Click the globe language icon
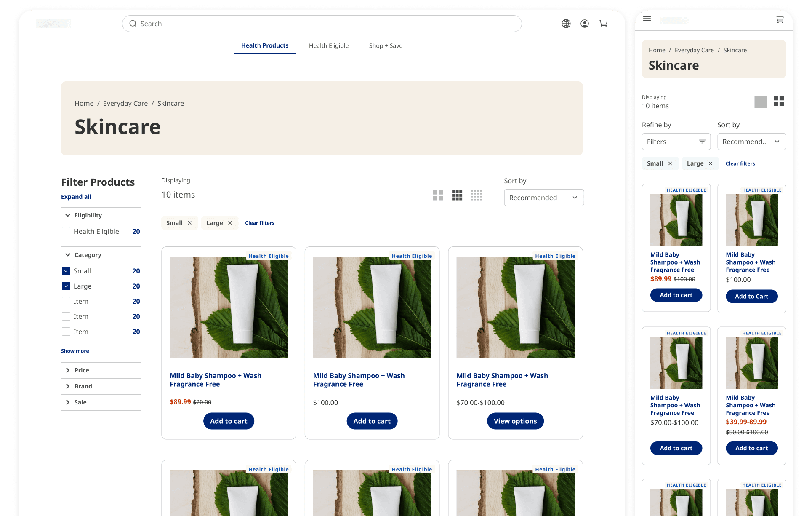Screen dimensions: 812x516 click(x=566, y=24)
